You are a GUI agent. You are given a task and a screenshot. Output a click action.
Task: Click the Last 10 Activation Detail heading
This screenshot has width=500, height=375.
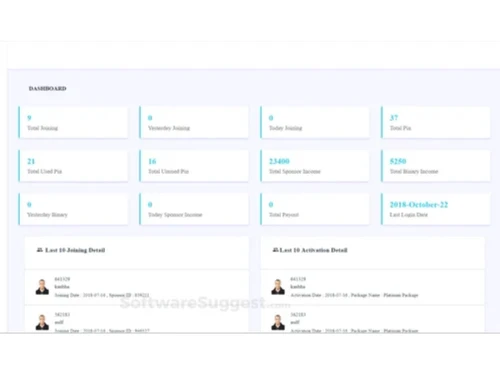pos(313,250)
